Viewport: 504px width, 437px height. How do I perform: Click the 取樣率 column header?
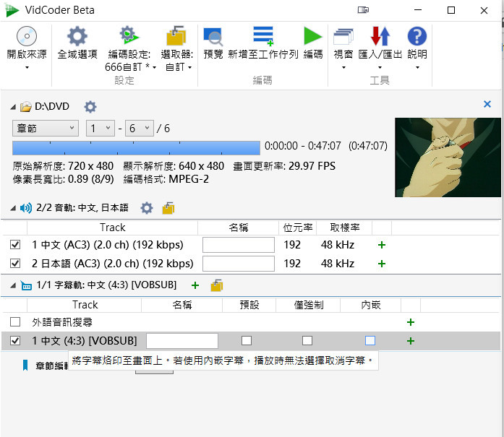coord(344,228)
